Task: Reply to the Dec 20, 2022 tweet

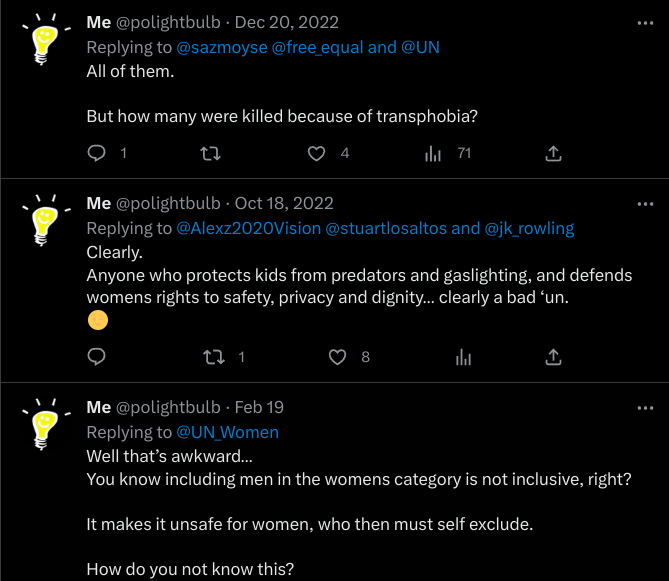Action: 97,153
